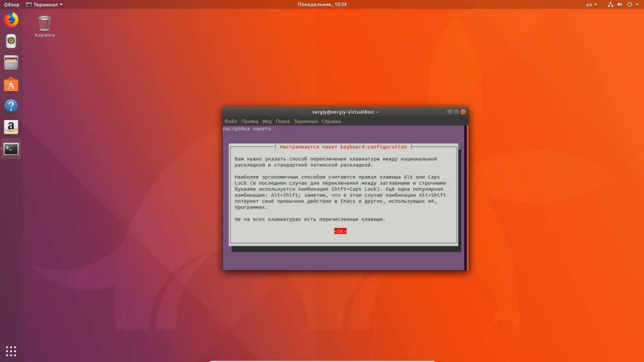Open the volume speaker icon
644x362 pixels.
(619, 4)
